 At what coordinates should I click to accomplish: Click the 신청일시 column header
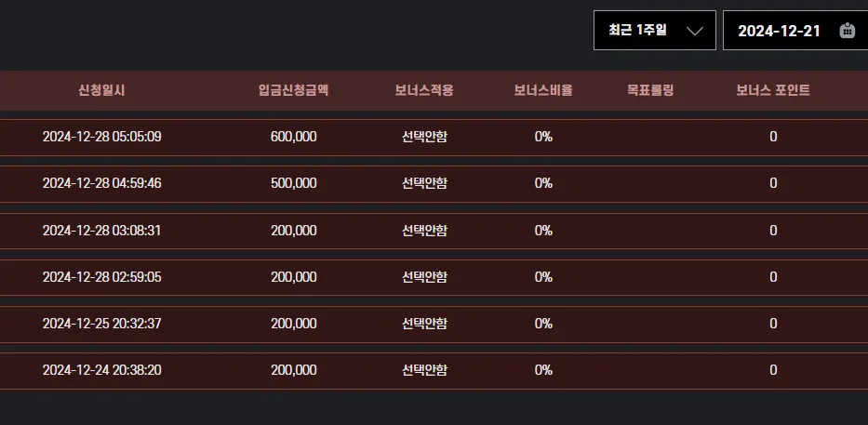click(101, 90)
